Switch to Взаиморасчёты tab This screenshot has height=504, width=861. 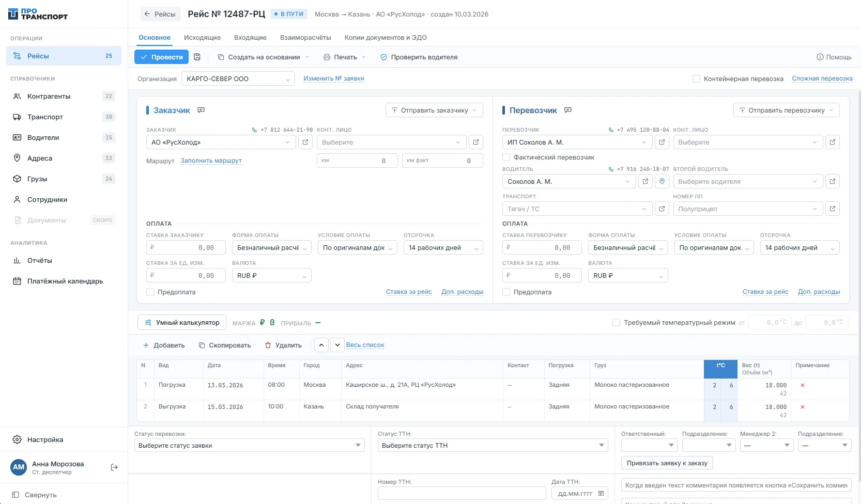(305, 38)
